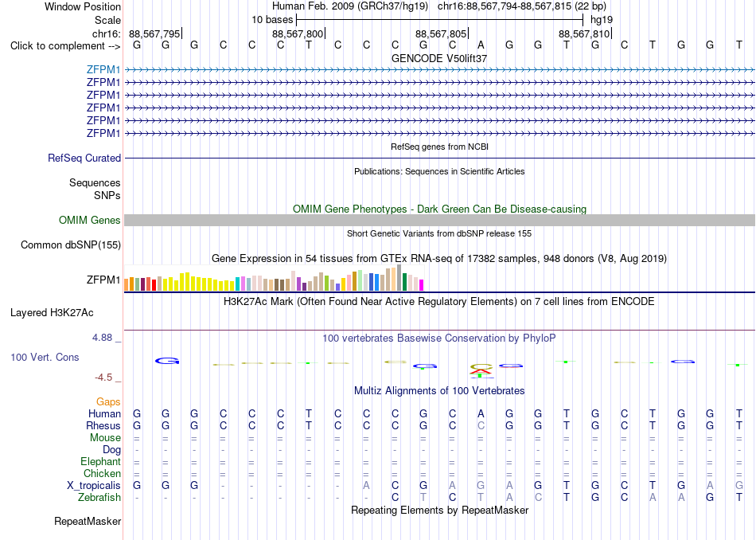This screenshot has height=540, width=756.
Task: Click the 88,567,810 ruler position
Action: 584,34
